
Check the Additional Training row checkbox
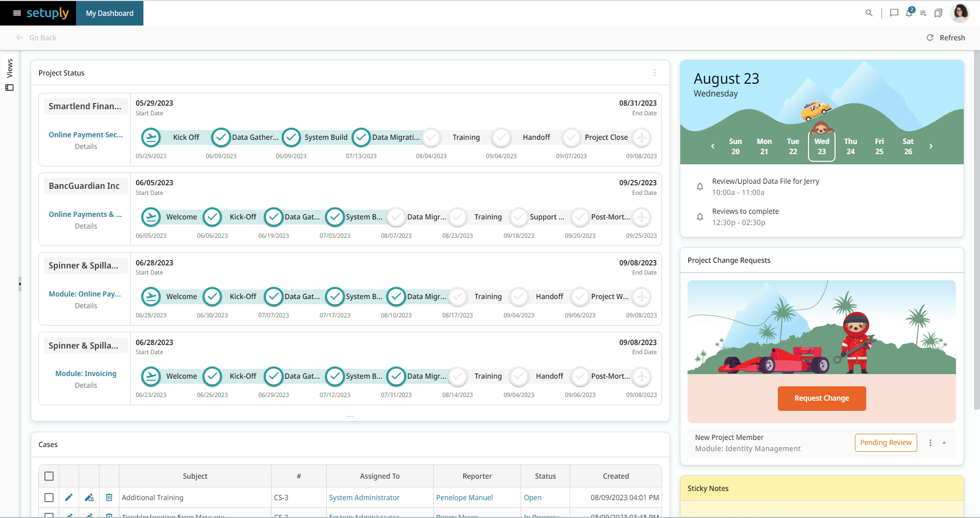click(49, 498)
